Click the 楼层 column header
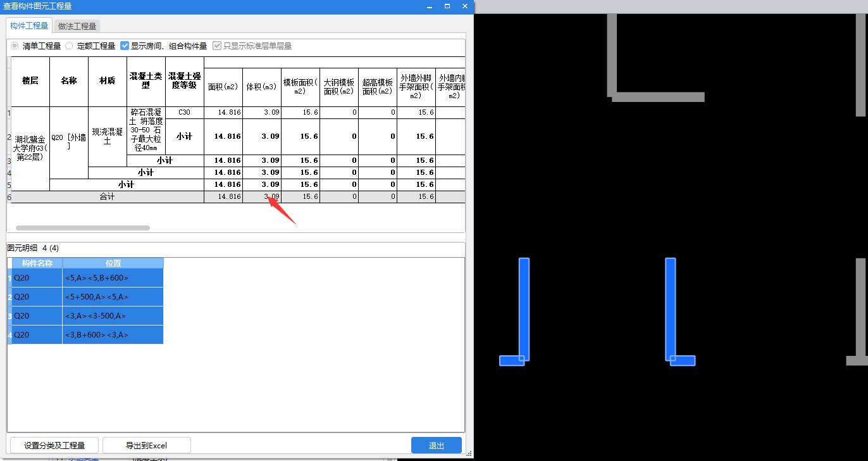This screenshot has width=868, height=461. click(30, 81)
